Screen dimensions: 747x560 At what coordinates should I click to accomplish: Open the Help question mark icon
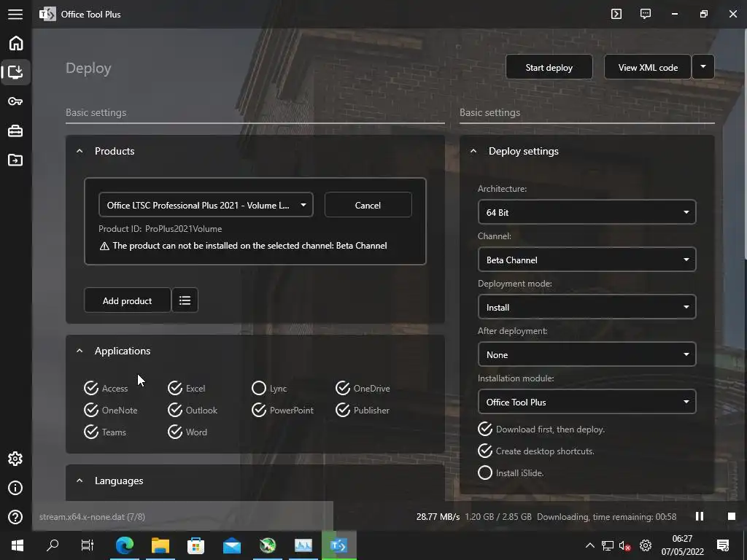click(16, 517)
